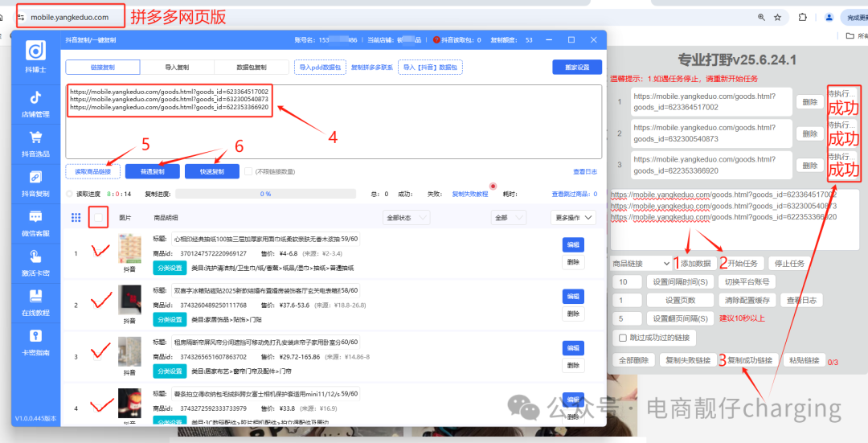868x443 pixels.
Task: Click the 复制拼多多联系 link
Action: [372, 67]
